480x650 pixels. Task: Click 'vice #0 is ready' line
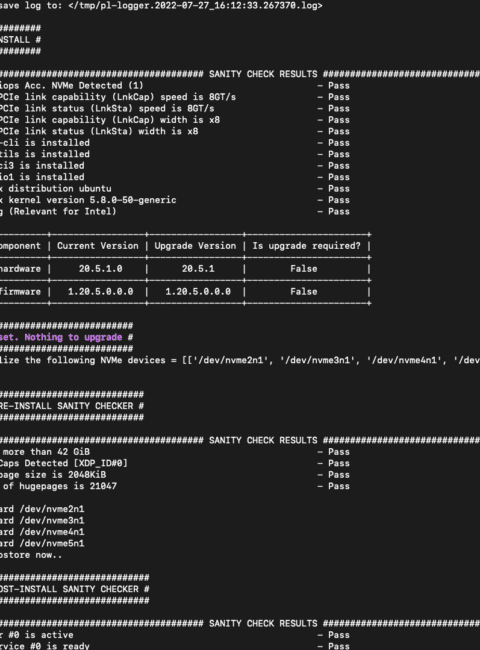click(45, 646)
